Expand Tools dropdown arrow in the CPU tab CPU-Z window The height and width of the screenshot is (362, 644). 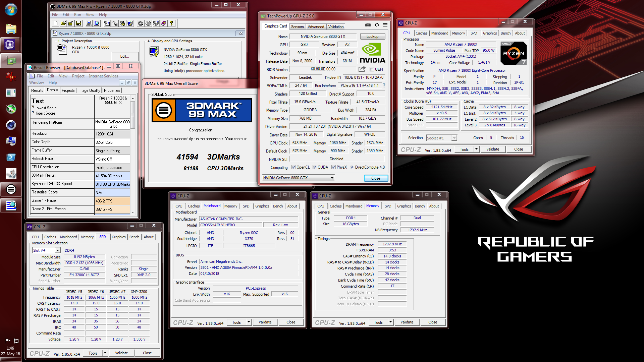pyautogui.click(x=476, y=149)
